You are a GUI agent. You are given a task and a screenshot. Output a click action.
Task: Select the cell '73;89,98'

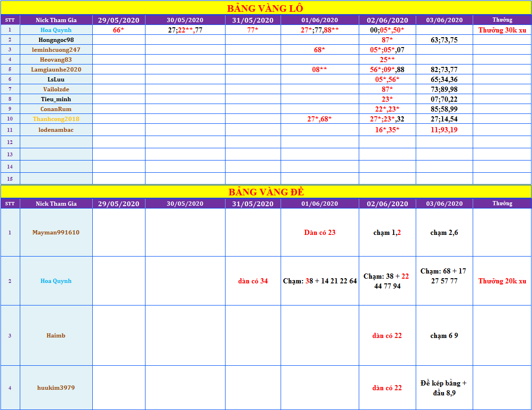(x=444, y=89)
